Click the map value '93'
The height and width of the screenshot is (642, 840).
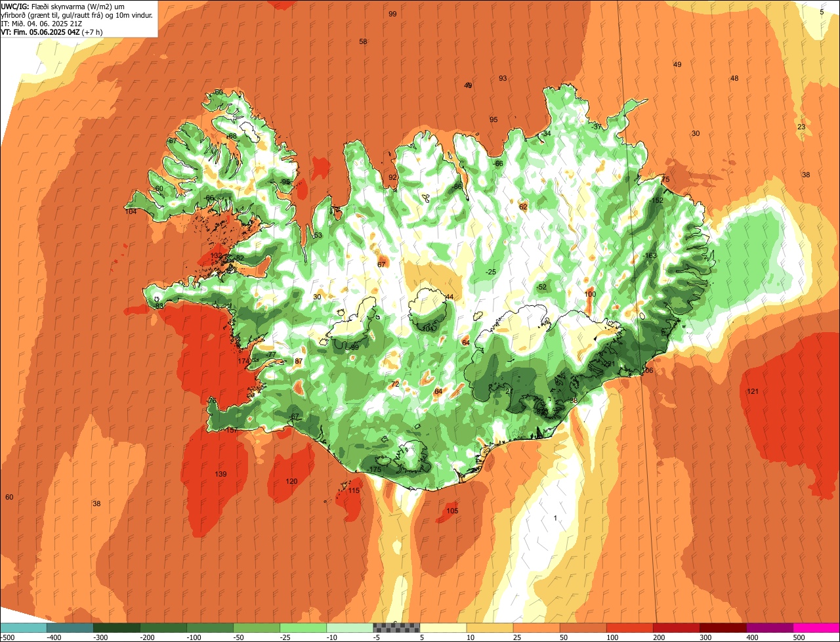tap(503, 78)
